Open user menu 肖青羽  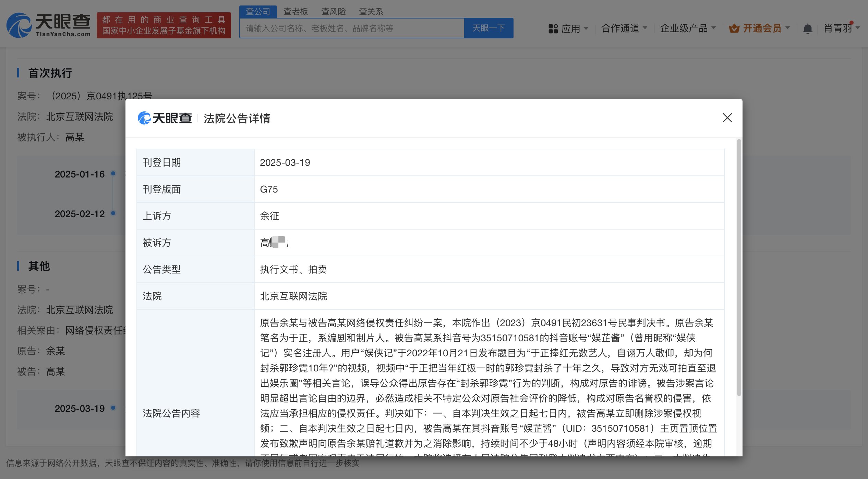(842, 28)
